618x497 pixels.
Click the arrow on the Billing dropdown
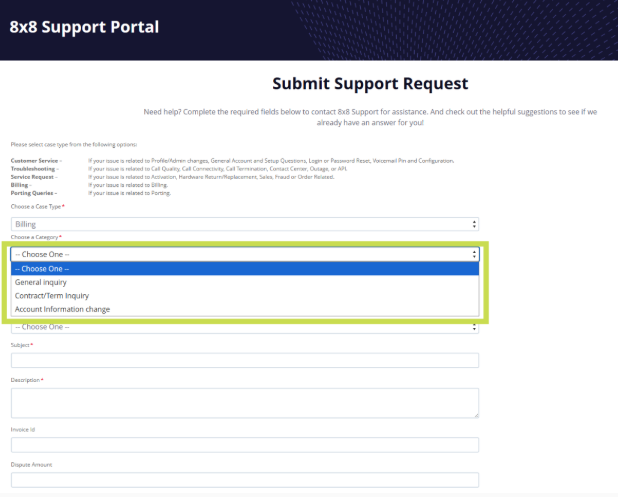pos(474,225)
